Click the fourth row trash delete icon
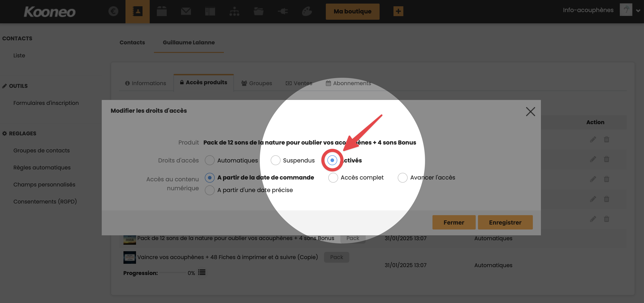 pos(607,199)
